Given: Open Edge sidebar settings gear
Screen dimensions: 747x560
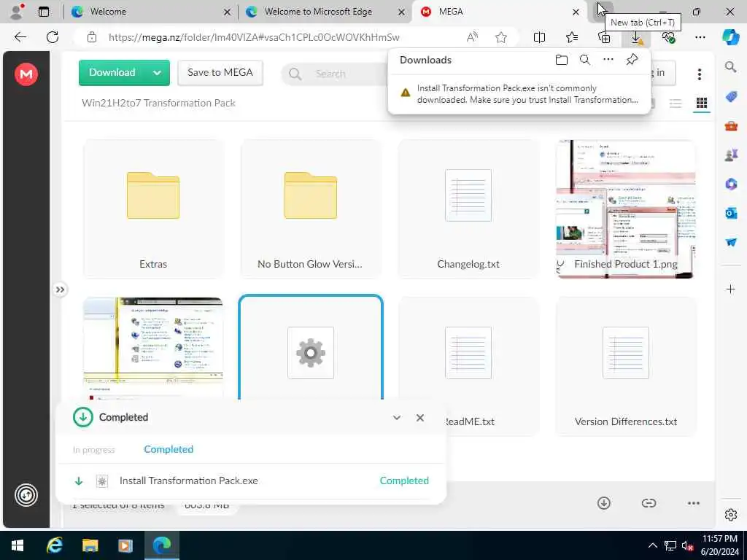Looking at the screenshot, I should click(x=730, y=515).
